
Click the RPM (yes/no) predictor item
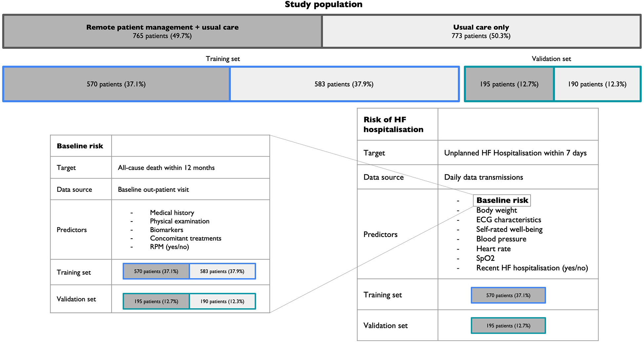(x=169, y=247)
